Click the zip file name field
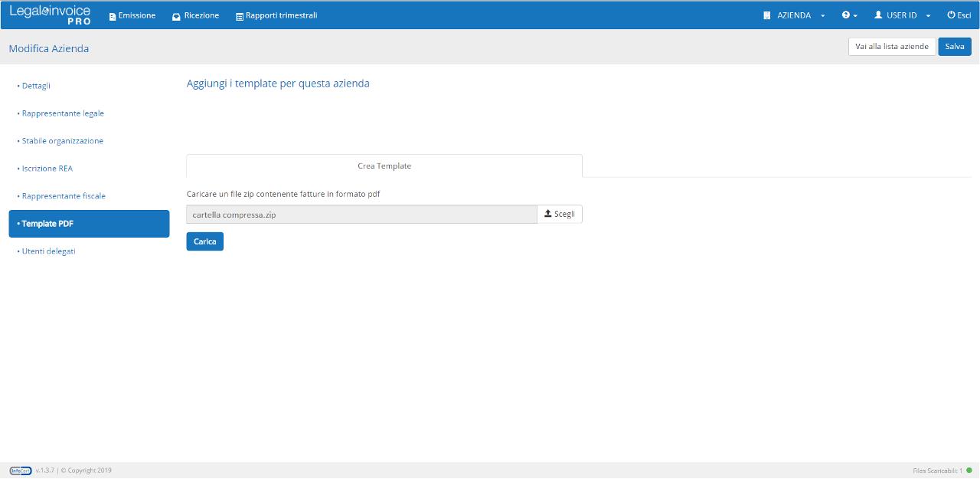The height and width of the screenshot is (479, 980). coord(361,215)
